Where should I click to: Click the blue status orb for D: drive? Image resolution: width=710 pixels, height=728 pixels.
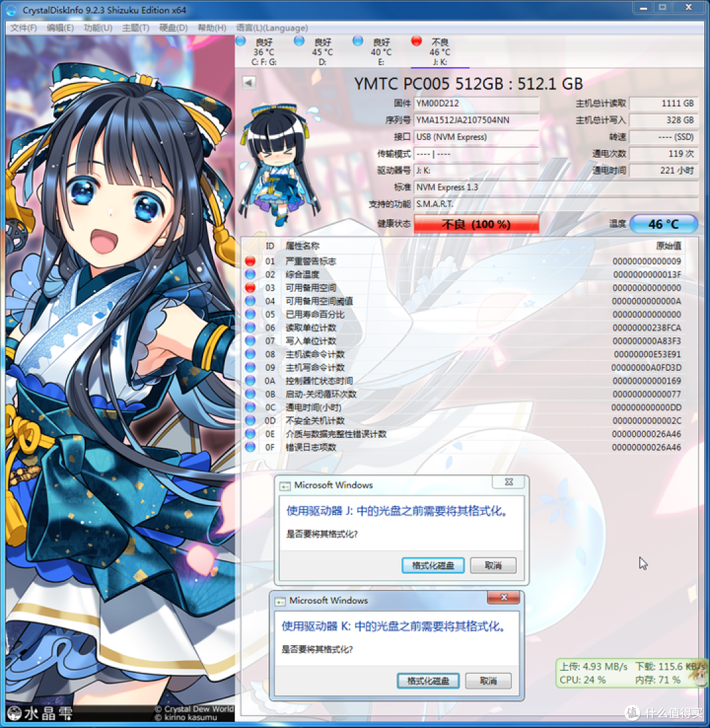pos(299,41)
